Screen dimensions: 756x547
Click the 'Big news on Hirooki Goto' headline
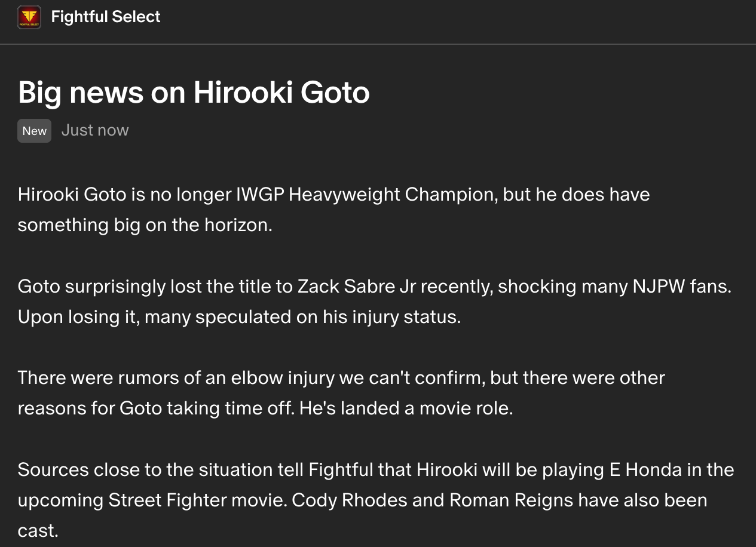[194, 93]
